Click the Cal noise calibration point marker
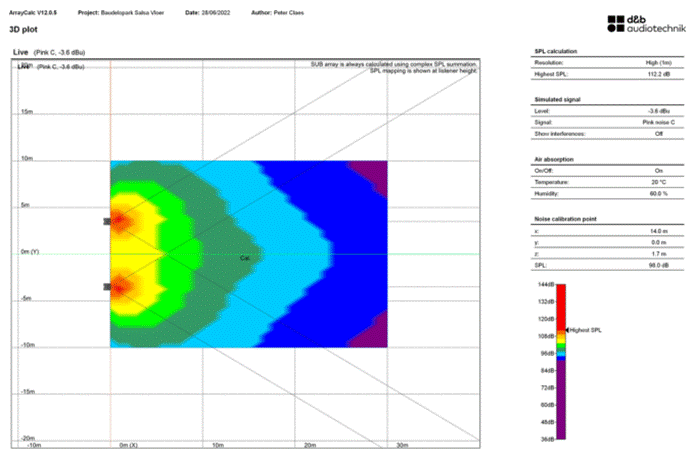This screenshot has height=460, width=692. pos(244,258)
